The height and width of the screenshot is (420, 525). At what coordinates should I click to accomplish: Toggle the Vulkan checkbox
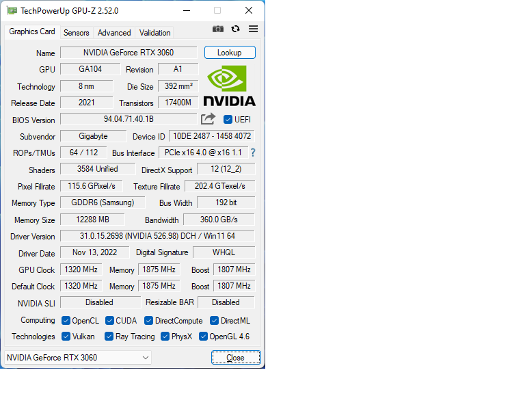coord(66,337)
